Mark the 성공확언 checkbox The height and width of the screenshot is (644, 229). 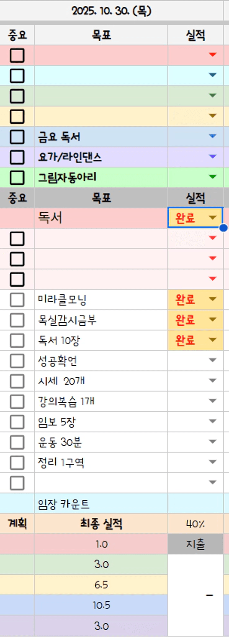[x=17, y=361]
